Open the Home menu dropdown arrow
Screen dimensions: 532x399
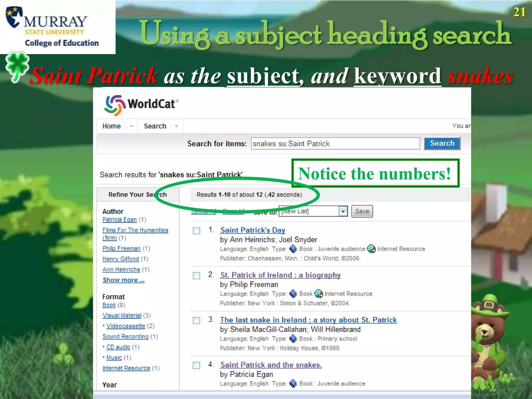[131, 126]
